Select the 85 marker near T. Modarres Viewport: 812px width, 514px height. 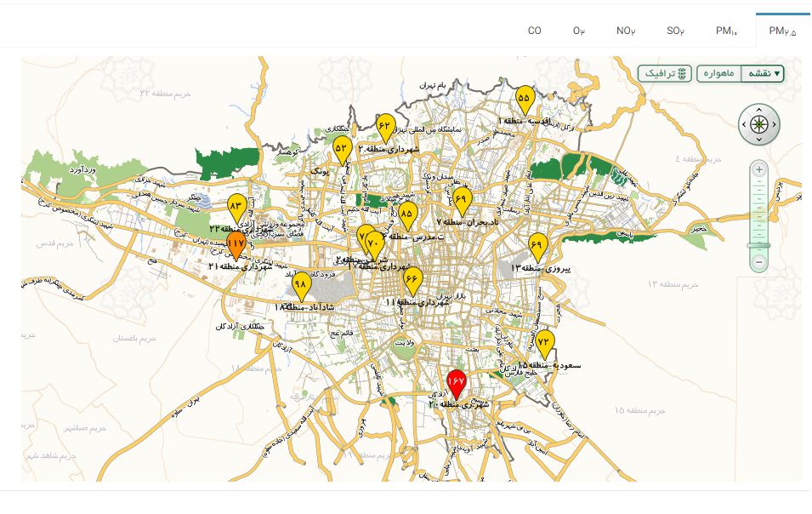coord(407,215)
